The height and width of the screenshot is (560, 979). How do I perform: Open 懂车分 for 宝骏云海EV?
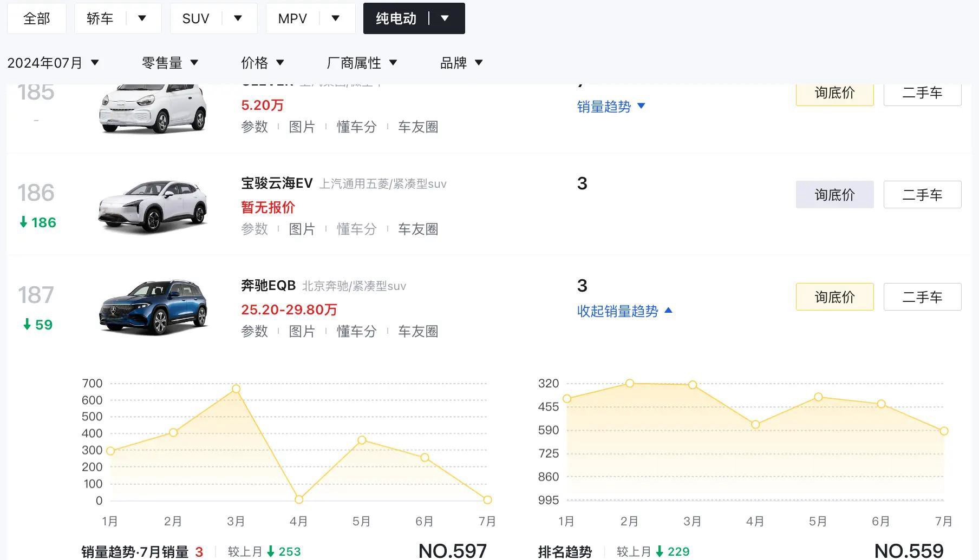[356, 229]
